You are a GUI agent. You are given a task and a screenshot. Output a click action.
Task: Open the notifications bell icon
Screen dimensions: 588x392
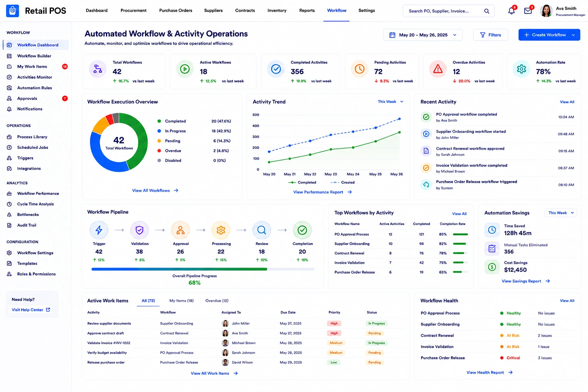(x=511, y=11)
